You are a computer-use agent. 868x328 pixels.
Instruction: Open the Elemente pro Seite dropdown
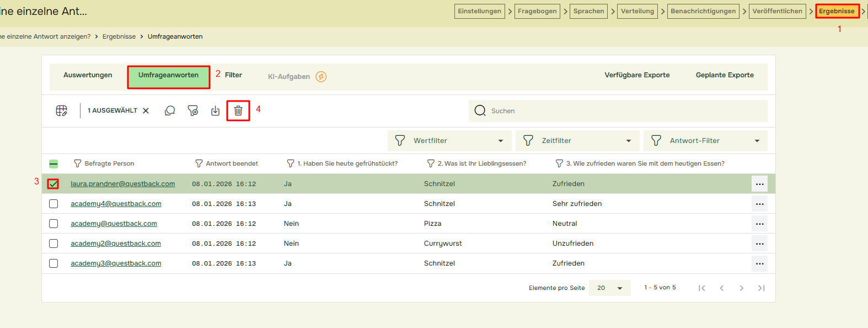click(609, 288)
